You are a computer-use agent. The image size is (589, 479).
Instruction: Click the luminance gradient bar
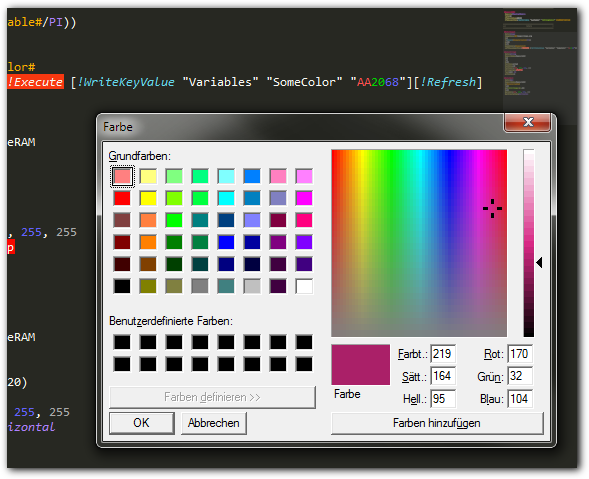click(x=529, y=243)
